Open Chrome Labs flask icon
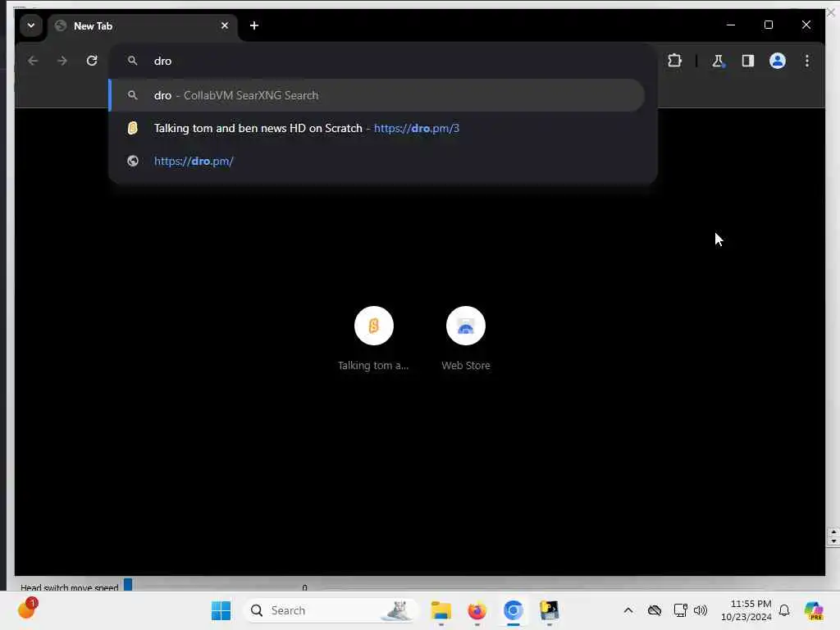 (x=718, y=61)
